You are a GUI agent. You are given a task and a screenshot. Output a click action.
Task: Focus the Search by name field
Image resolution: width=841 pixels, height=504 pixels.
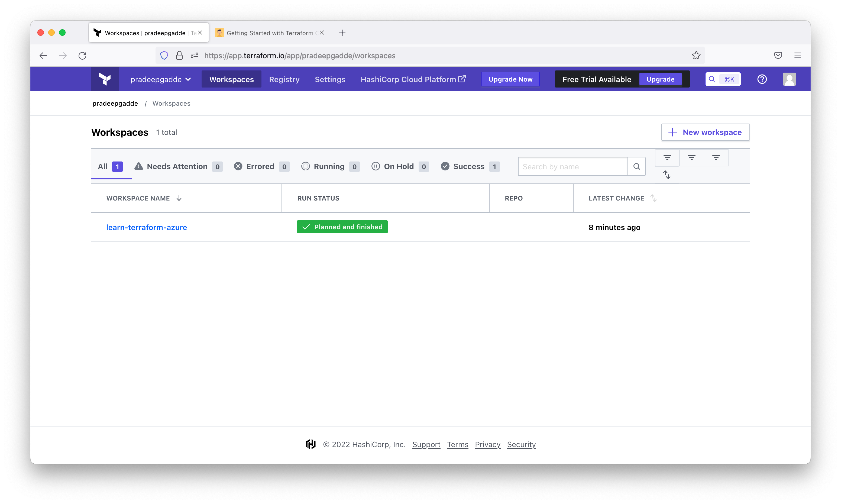[x=573, y=166]
